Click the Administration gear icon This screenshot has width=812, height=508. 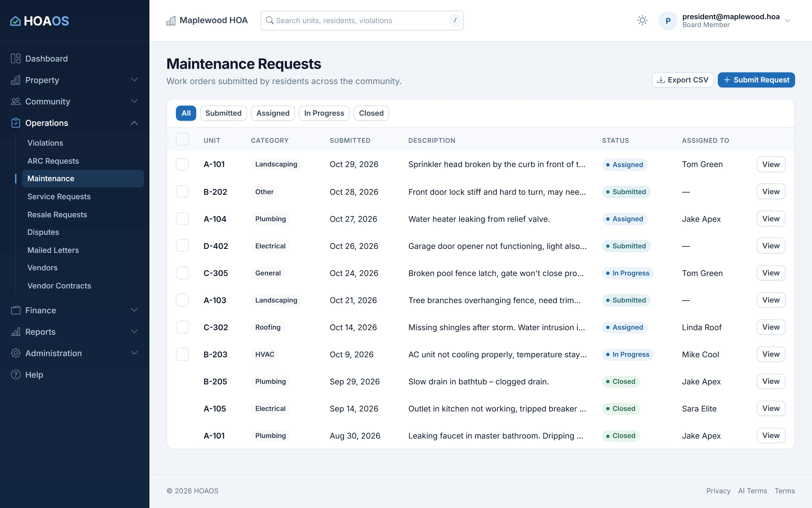(x=16, y=353)
